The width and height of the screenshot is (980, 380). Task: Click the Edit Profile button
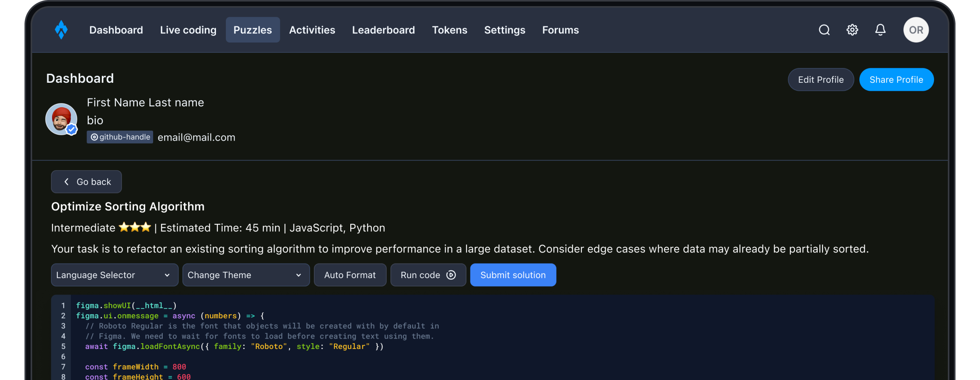(821, 80)
